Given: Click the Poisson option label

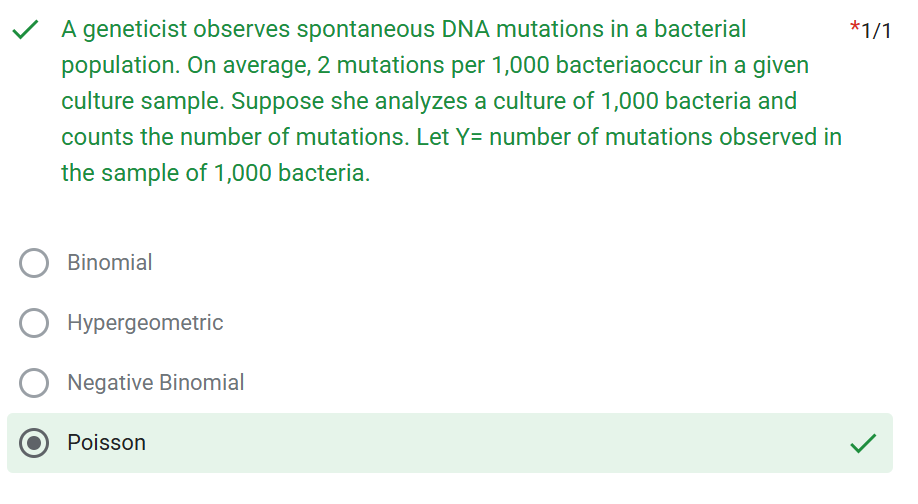Looking at the screenshot, I should click(106, 443).
